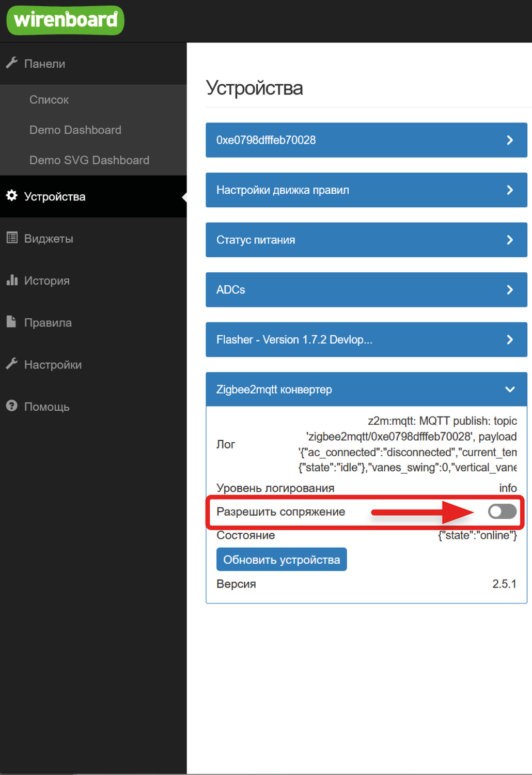The height and width of the screenshot is (775, 532).
Task: Expand the Настройки движка правил panel
Action: [x=366, y=190]
